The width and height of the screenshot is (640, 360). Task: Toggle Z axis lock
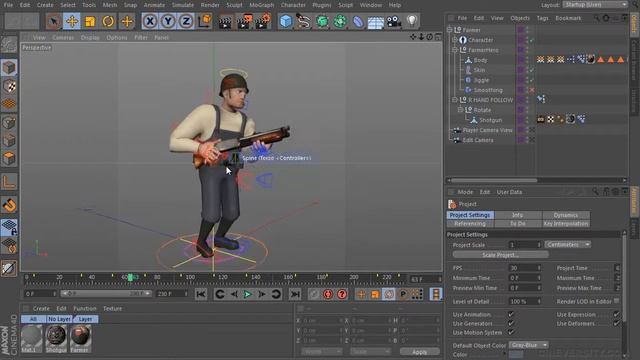[x=186, y=21]
